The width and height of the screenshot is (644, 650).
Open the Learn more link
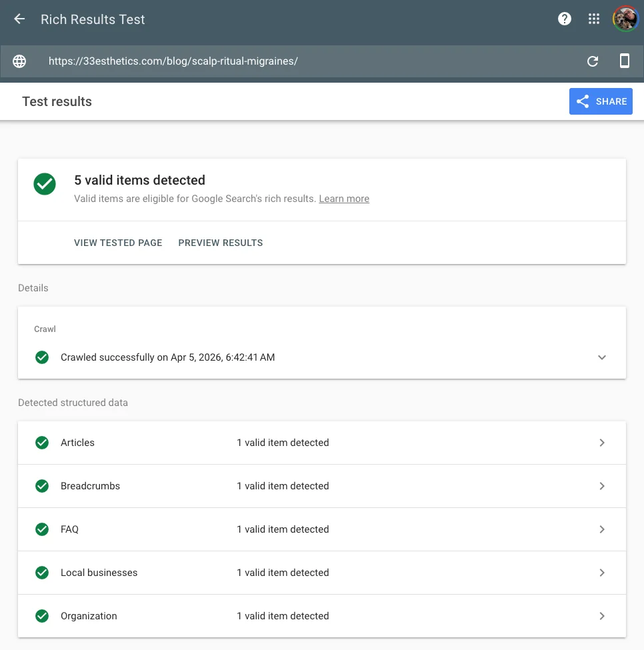tap(344, 199)
